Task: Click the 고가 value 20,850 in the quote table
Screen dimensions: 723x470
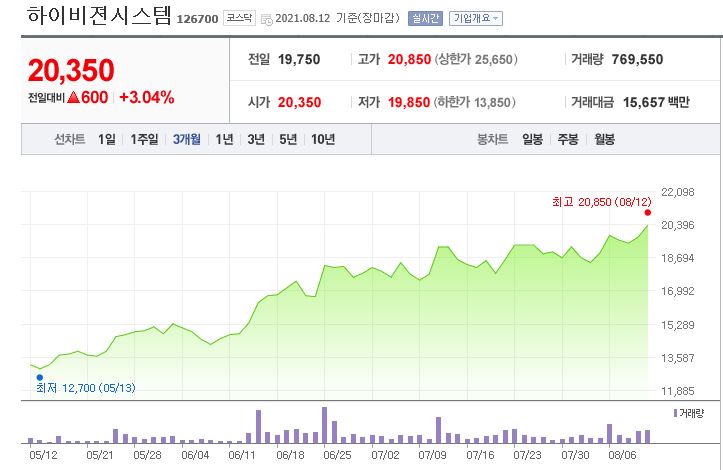Action: (x=409, y=59)
